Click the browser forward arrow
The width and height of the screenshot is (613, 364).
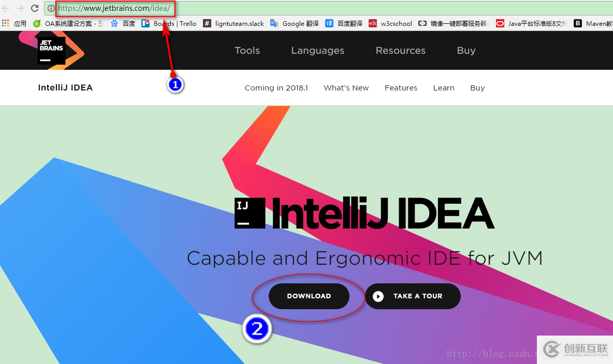coord(20,8)
